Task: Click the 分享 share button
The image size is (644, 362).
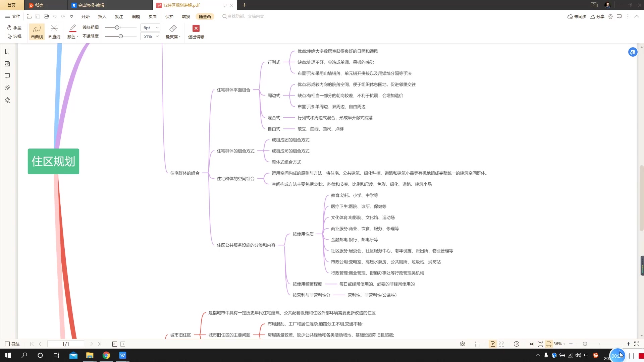Action: pyautogui.click(x=597, y=16)
